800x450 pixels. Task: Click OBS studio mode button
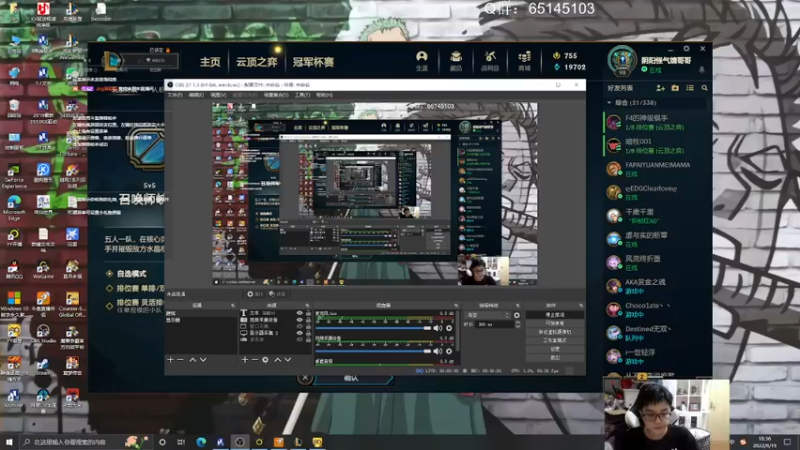pyautogui.click(x=555, y=340)
